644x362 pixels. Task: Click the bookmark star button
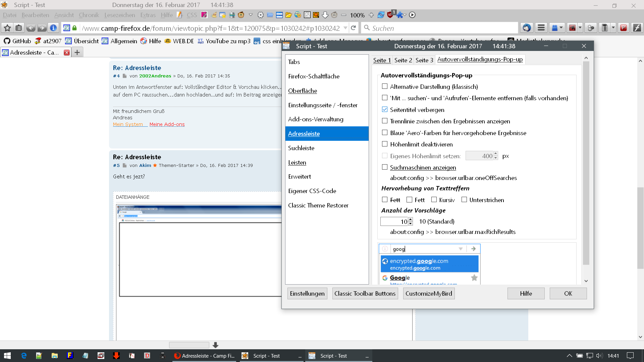[x=7, y=28]
